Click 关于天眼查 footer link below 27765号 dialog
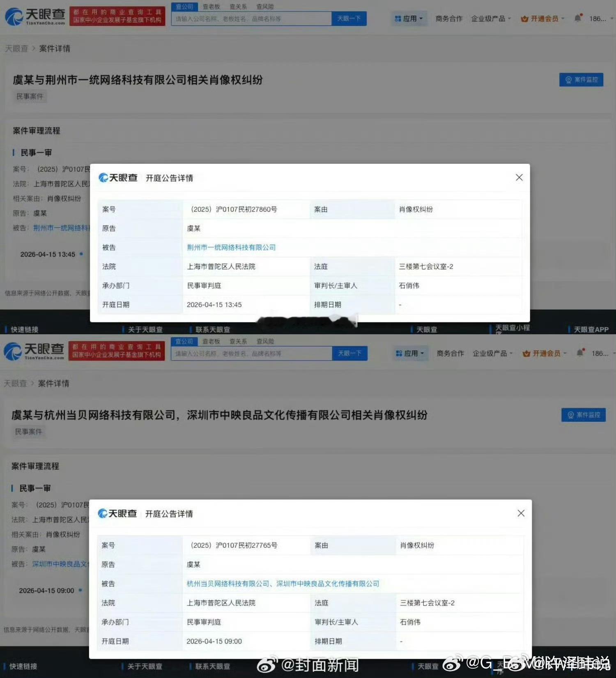 click(x=145, y=666)
